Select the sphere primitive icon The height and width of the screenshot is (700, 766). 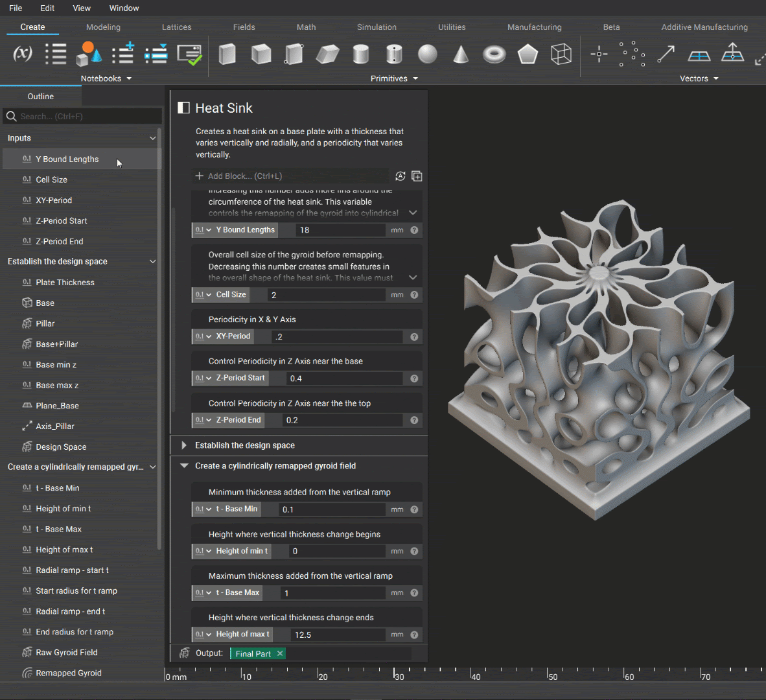428,54
